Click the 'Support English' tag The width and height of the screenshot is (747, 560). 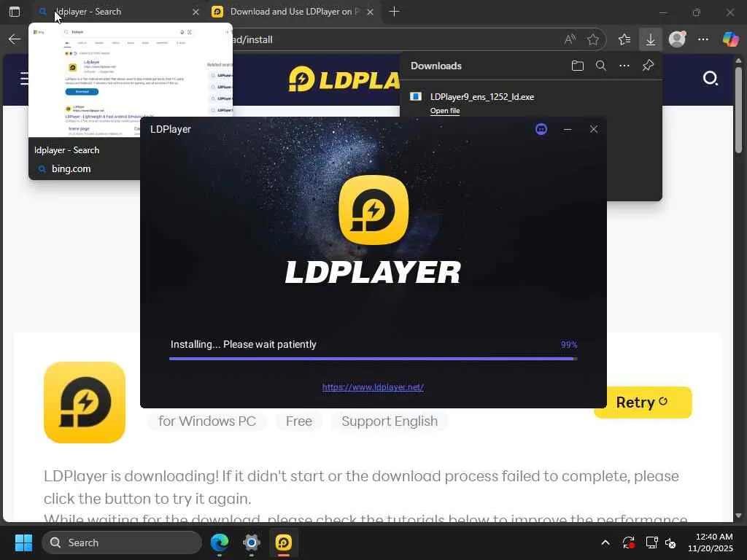(390, 421)
